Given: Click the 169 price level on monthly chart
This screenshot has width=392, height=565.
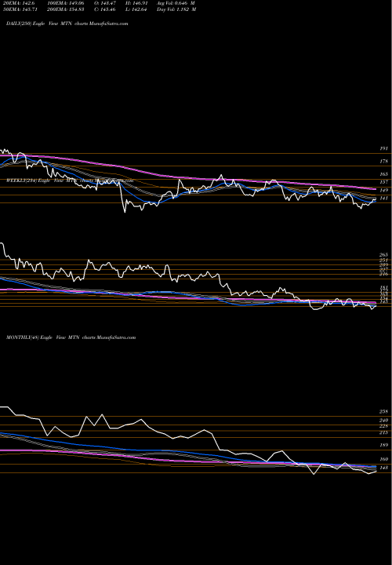Looking at the screenshot, I should point(383,459).
